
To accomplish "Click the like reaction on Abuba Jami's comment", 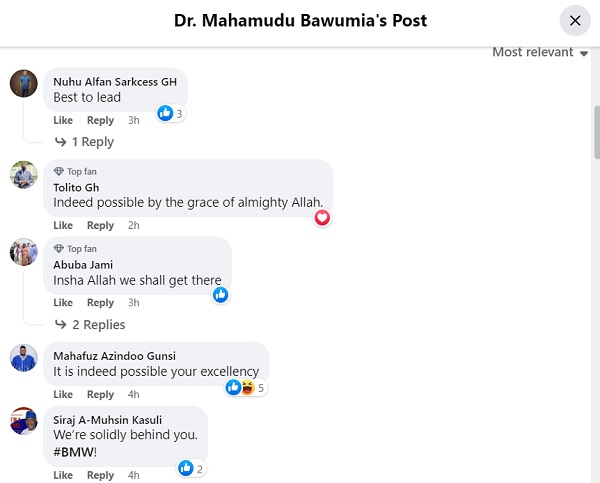I will point(221,294).
